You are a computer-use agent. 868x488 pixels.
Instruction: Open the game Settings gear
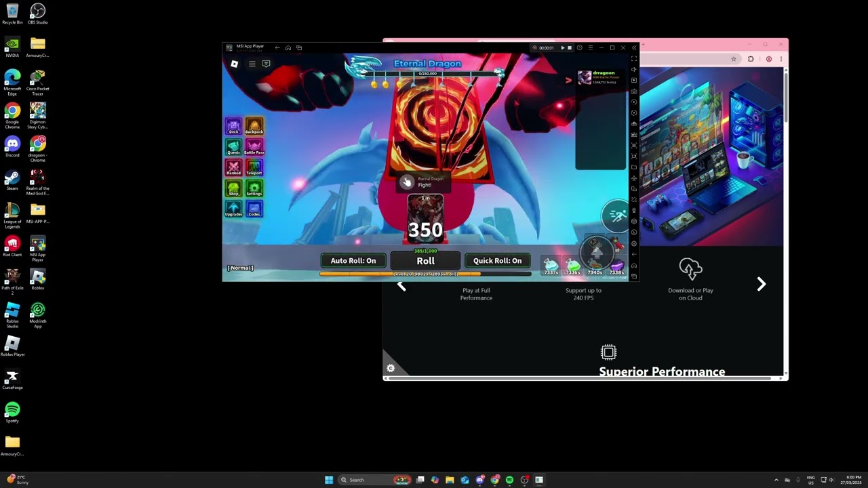tap(254, 188)
